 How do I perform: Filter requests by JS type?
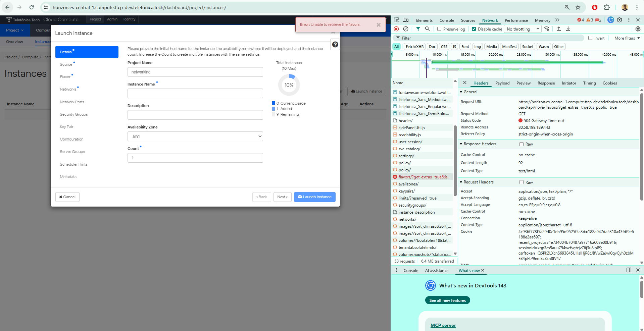point(454,47)
